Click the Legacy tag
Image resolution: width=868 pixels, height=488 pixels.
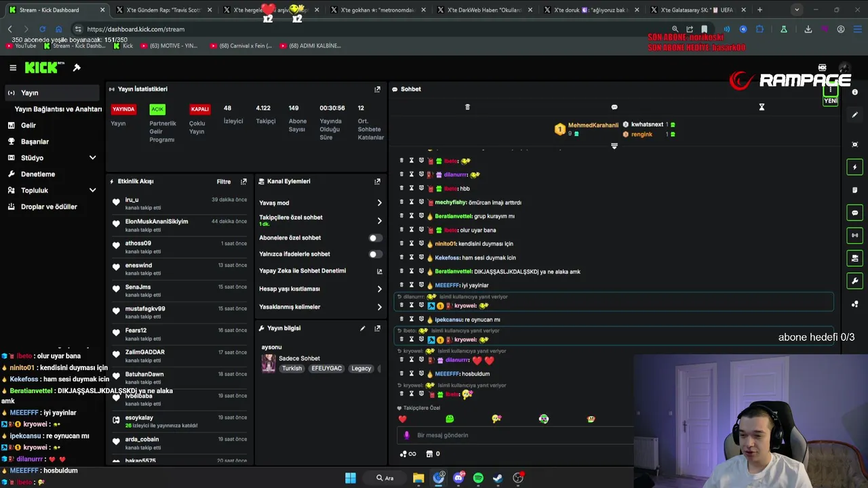361,369
